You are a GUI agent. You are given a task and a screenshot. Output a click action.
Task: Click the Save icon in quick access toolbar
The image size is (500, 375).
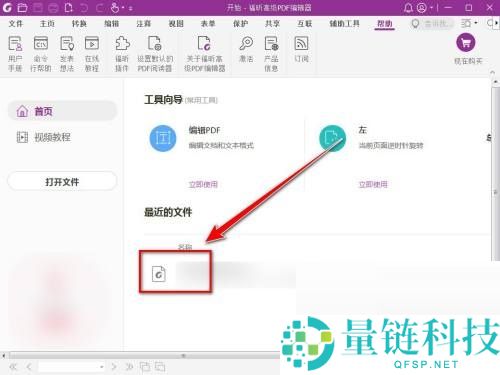tap(38, 7)
